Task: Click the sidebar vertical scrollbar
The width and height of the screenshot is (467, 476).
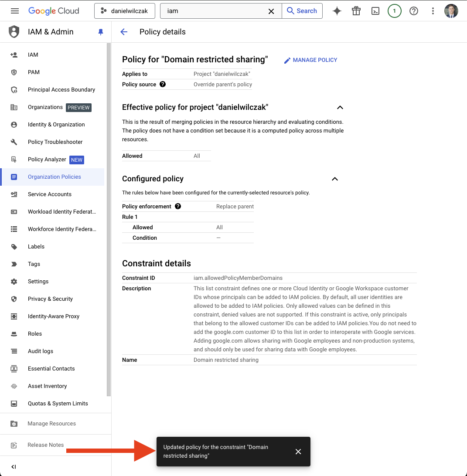Action: (x=109, y=220)
